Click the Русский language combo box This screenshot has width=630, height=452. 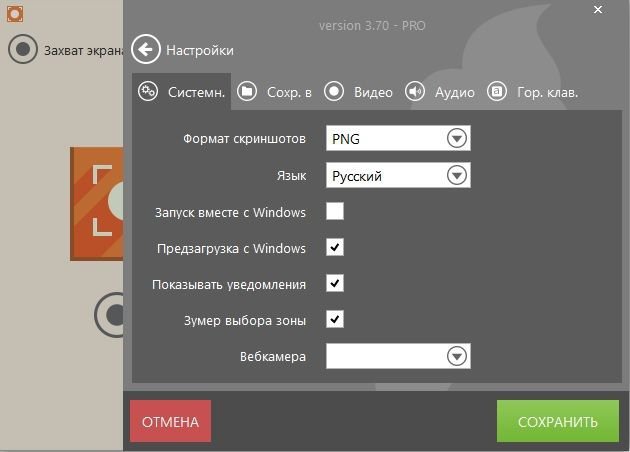pyautogui.click(x=398, y=175)
